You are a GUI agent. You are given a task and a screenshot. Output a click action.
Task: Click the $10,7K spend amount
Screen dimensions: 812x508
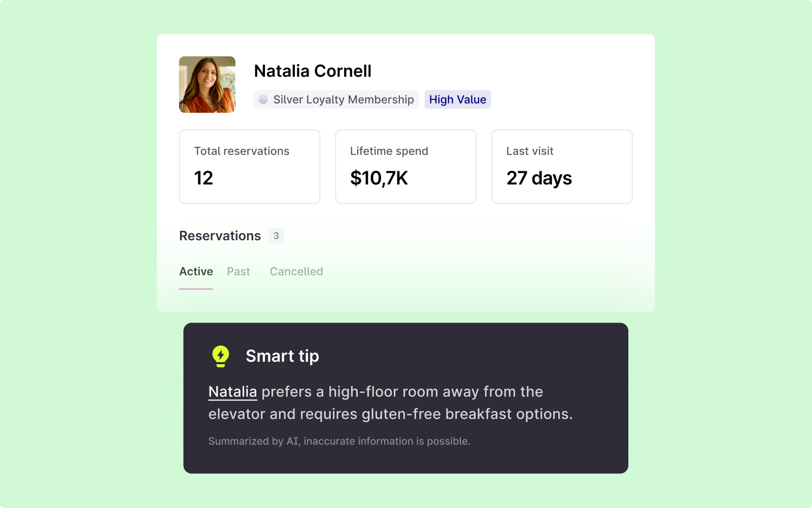pos(379,178)
